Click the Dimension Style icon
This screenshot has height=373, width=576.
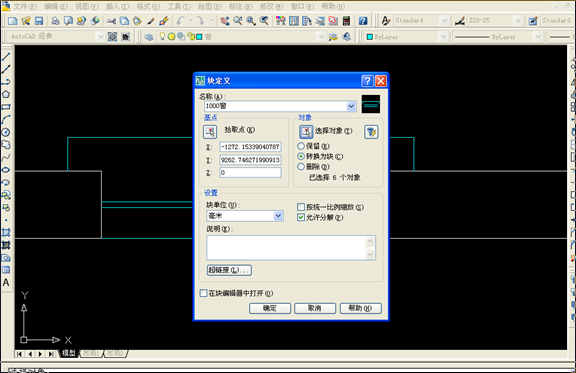pyautogui.click(x=460, y=21)
